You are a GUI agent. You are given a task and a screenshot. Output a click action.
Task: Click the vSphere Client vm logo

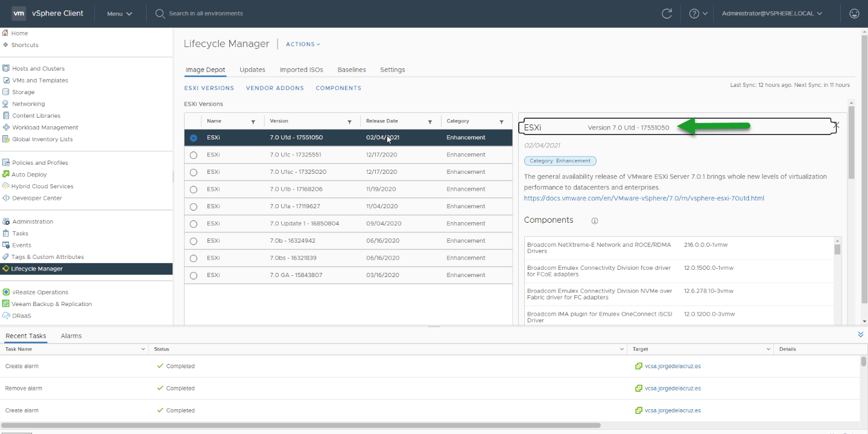coord(19,13)
